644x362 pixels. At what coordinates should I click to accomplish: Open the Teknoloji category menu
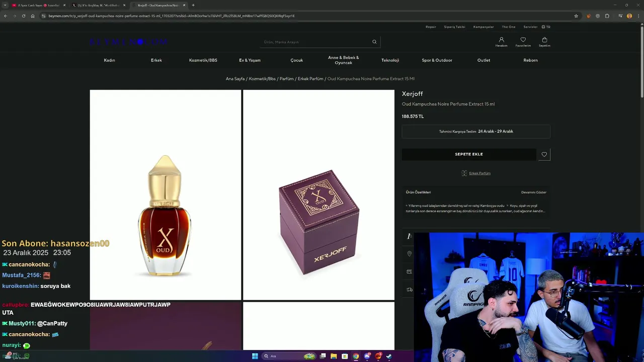390,60
